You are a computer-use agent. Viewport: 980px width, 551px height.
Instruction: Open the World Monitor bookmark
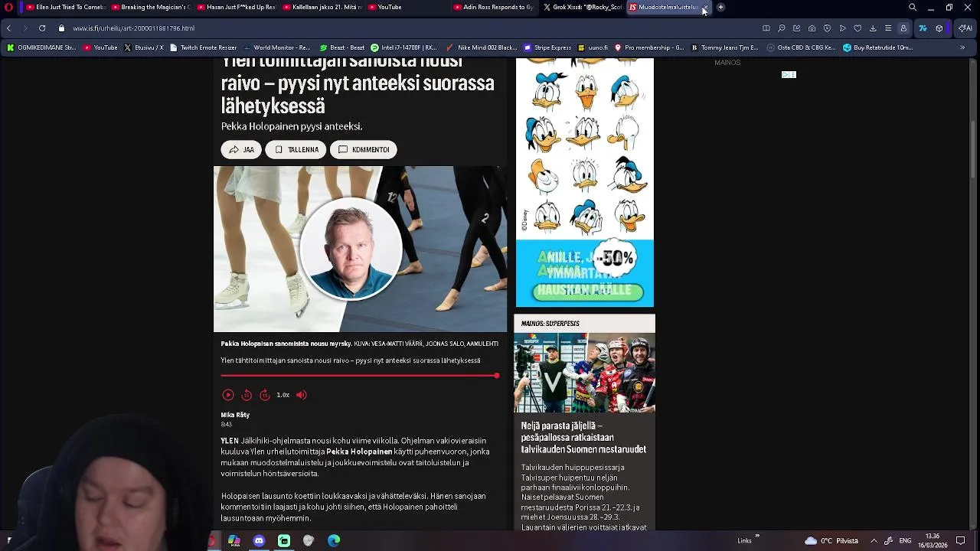click(276, 47)
